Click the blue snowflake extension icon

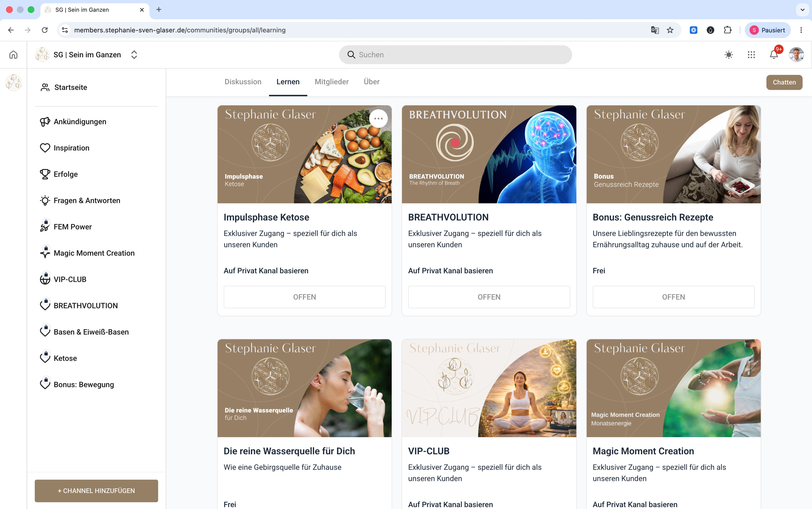pos(693,30)
